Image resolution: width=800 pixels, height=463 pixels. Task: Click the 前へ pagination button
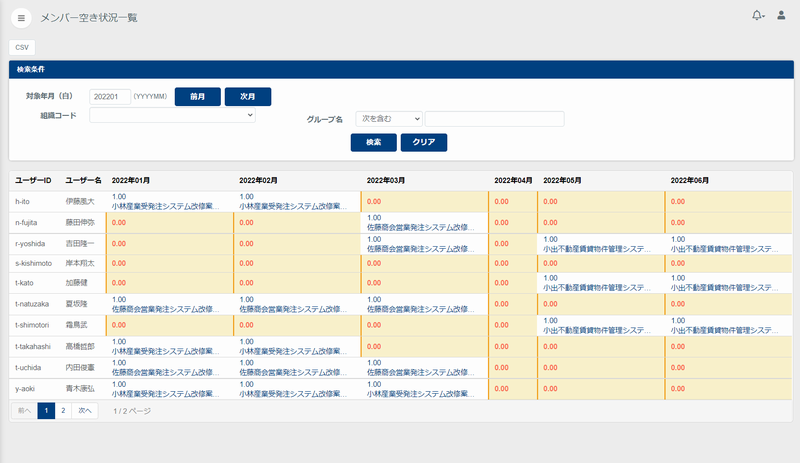click(24, 410)
